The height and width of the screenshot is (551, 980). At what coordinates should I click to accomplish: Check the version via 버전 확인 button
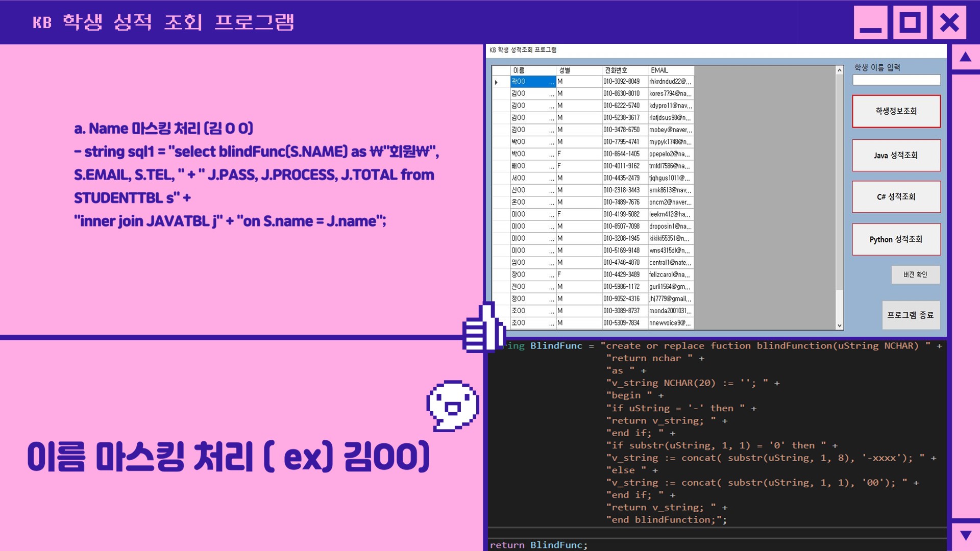[x=915, y=274]
